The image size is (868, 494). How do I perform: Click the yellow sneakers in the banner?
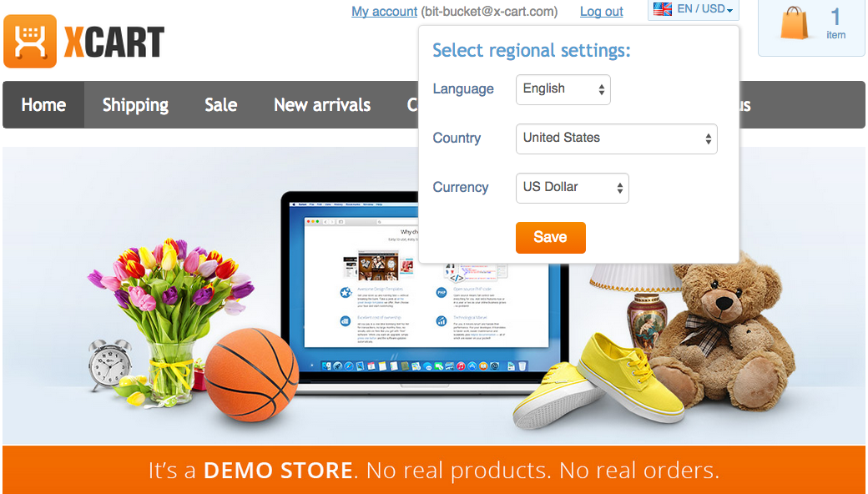tap(599, 381)
